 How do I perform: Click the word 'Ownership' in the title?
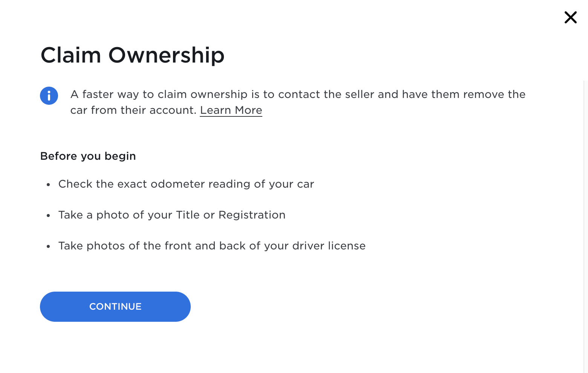pyautogui.click(x=167, y=55)
